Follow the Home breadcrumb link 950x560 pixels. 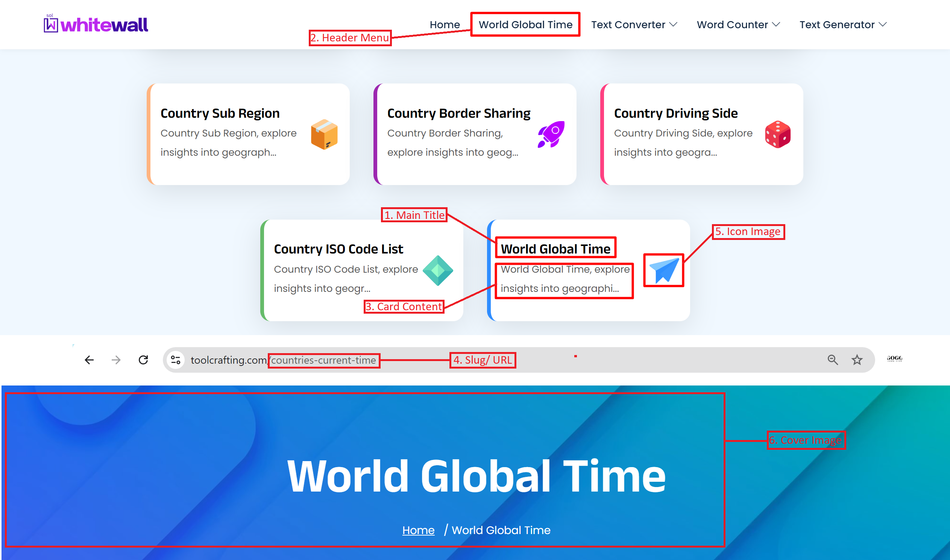click(x=418, y=530)
